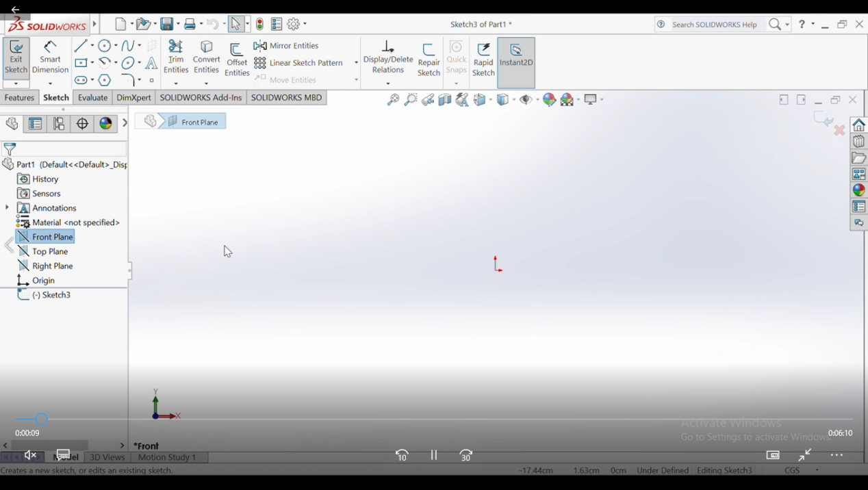Image resolution: width=868 pixels, height=490 pixels.
Task: Open the Trim Entities dropdown arrow
Action: [x=176, y=83]
